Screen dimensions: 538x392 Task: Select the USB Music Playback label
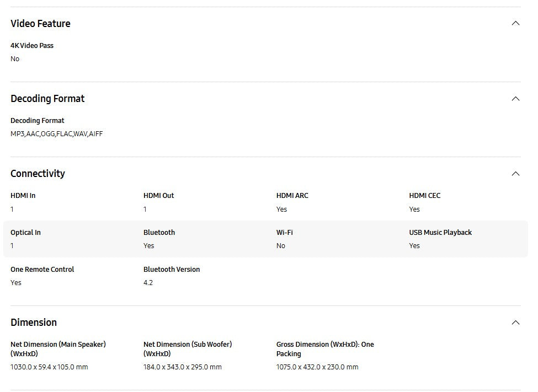(440, 233)
